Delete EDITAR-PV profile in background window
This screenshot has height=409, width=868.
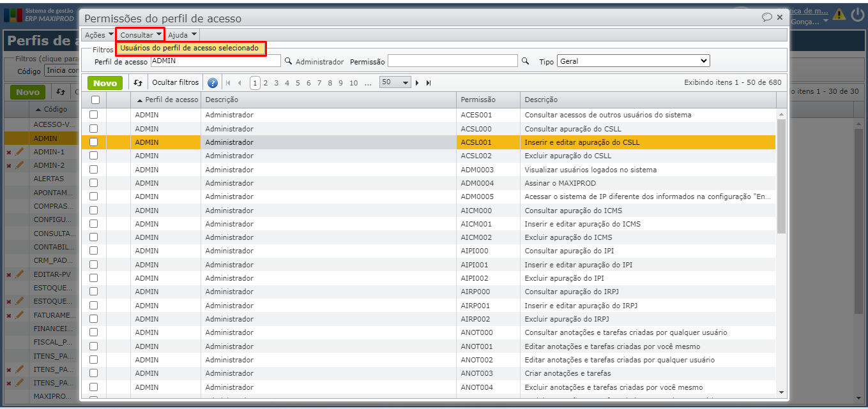pos(9,275)
